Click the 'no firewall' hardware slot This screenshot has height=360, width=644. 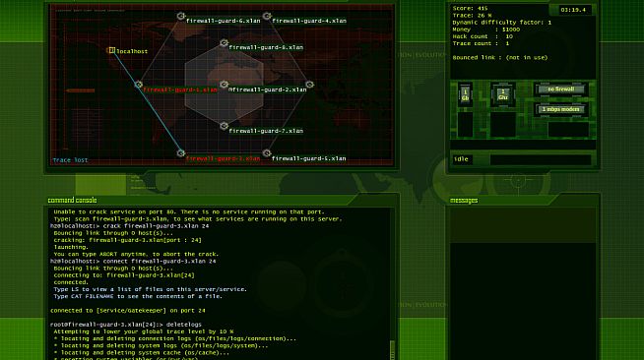[x=560, y=90]
